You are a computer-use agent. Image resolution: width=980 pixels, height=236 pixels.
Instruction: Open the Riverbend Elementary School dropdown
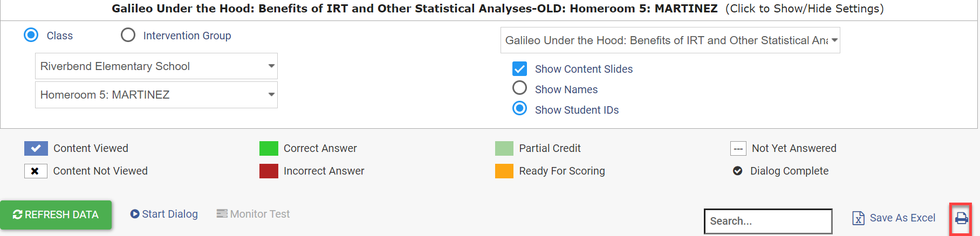tap(156, 66)
